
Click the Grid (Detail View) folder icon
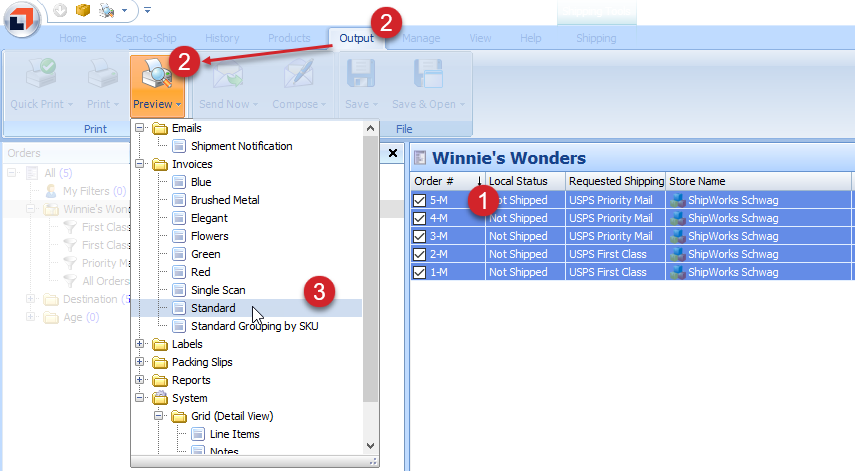[x=179, y=416]
